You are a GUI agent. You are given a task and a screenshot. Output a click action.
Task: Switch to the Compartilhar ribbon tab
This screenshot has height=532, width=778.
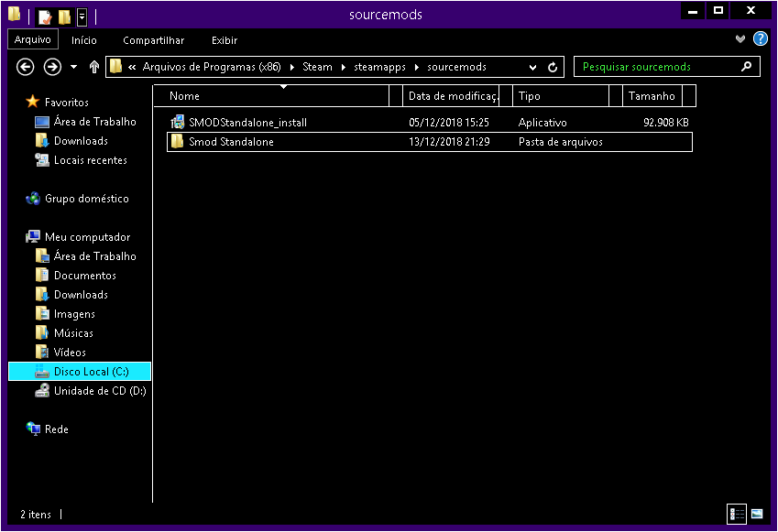tap(153, 40)
